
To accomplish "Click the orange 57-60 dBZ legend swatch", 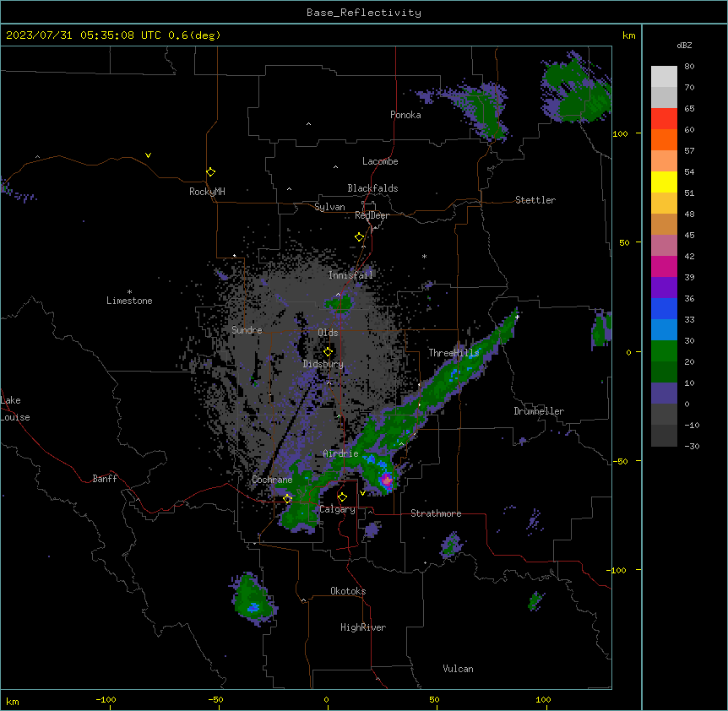I will (664, 139).
